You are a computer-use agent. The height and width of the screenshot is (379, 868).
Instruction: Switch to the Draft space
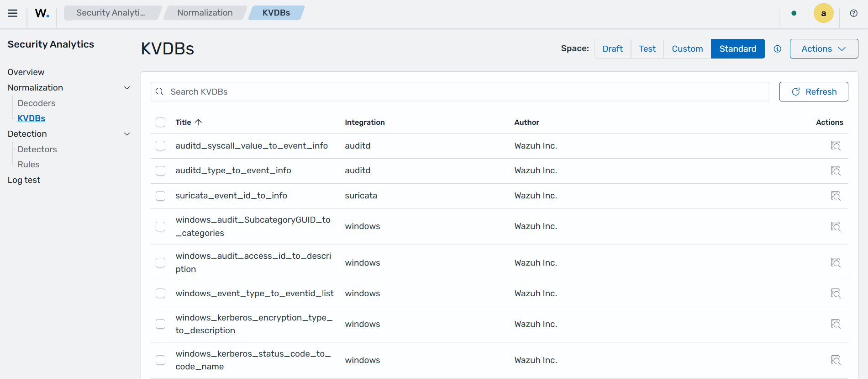coord(612,49)
